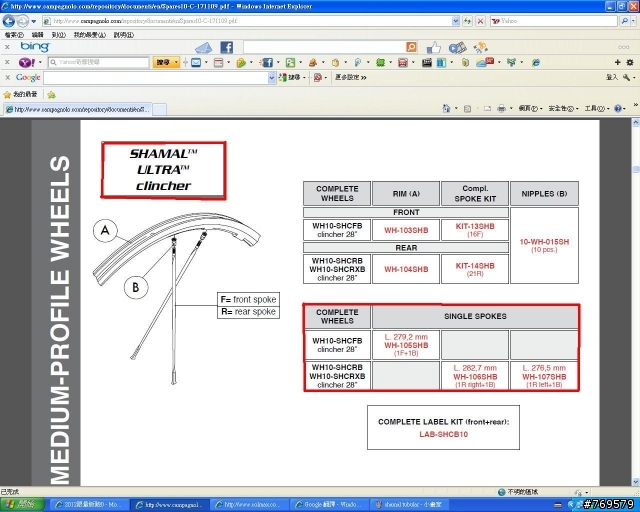Select the campagnolo PDF browser tab

click(78, 109)
